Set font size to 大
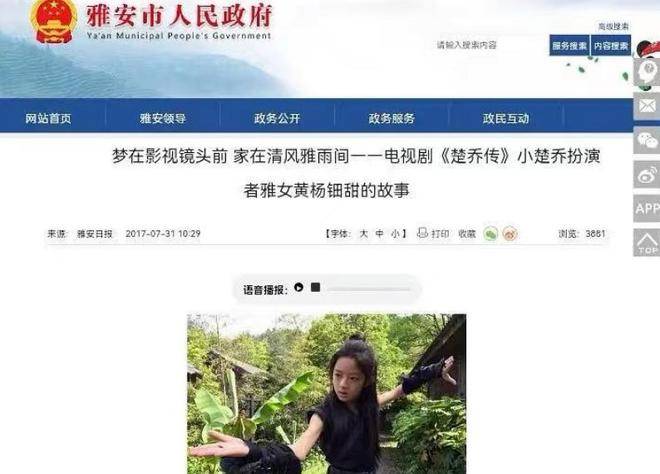The image size is (660, 474). pos(364,234)
